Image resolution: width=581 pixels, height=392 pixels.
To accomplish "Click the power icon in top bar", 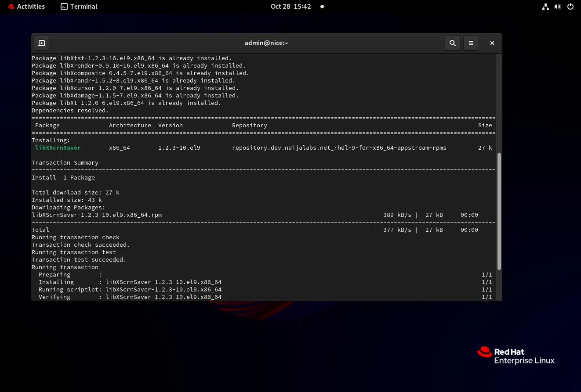I will coord(570,7).
